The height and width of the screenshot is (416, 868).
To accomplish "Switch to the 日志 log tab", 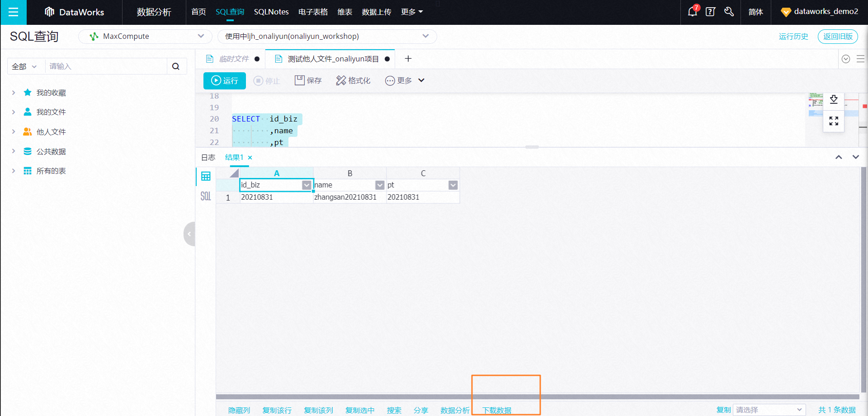I will (x=208, y=158).
